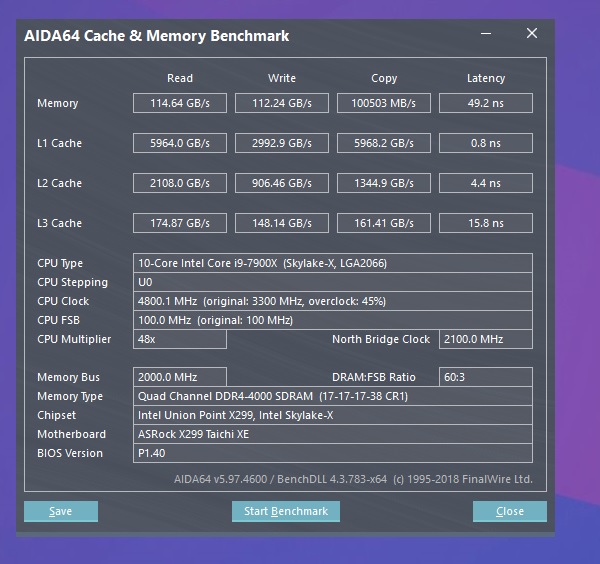Image resolution: width=600 pixels, height=564 pixels.
Task: Click the Copy column header
Action: (x=384, y=78)
